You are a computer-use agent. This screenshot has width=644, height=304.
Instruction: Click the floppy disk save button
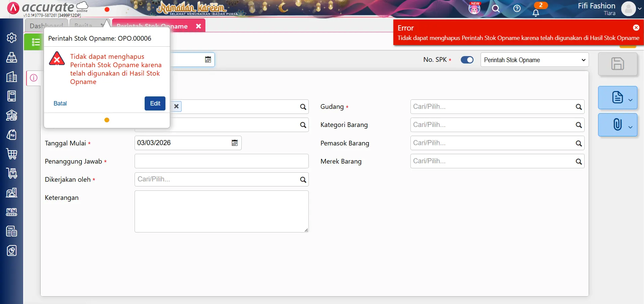click(617, 64)
